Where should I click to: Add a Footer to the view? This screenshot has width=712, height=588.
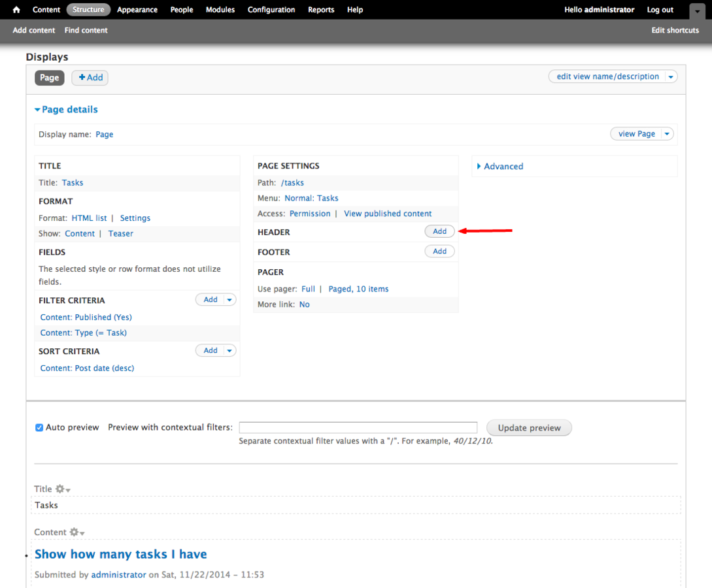pos(439,252)
